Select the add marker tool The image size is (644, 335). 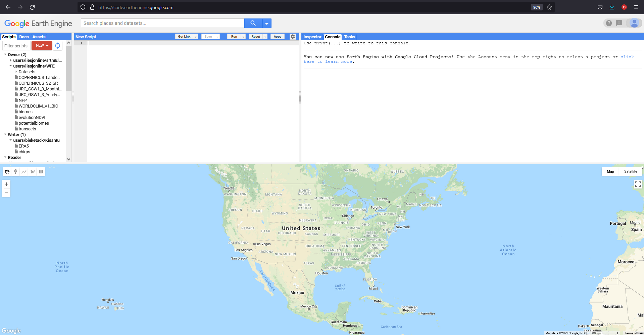[15, 172]
